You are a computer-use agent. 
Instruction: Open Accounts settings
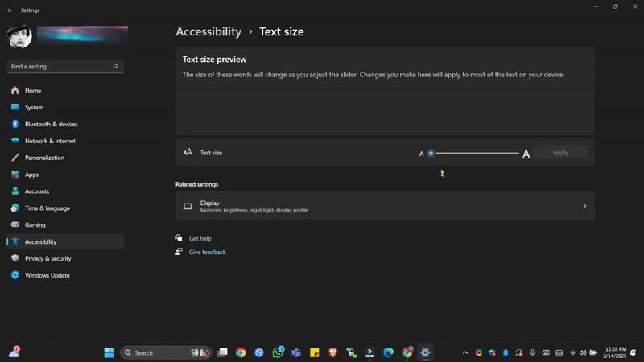click(65, 191)
